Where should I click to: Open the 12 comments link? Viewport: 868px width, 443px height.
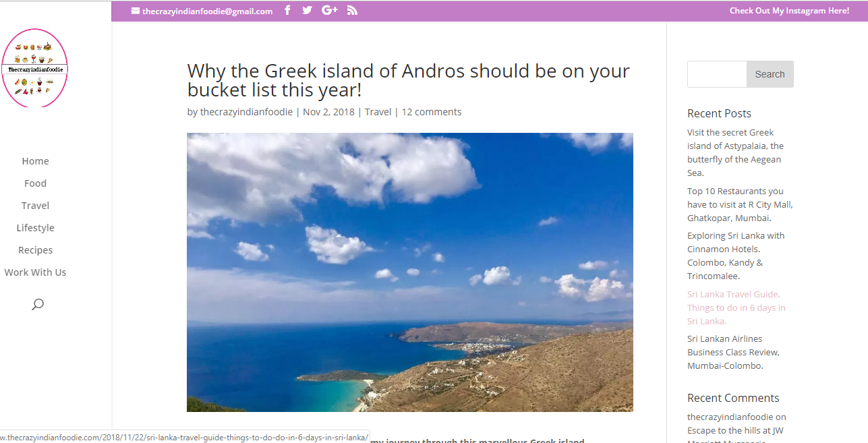432,112
